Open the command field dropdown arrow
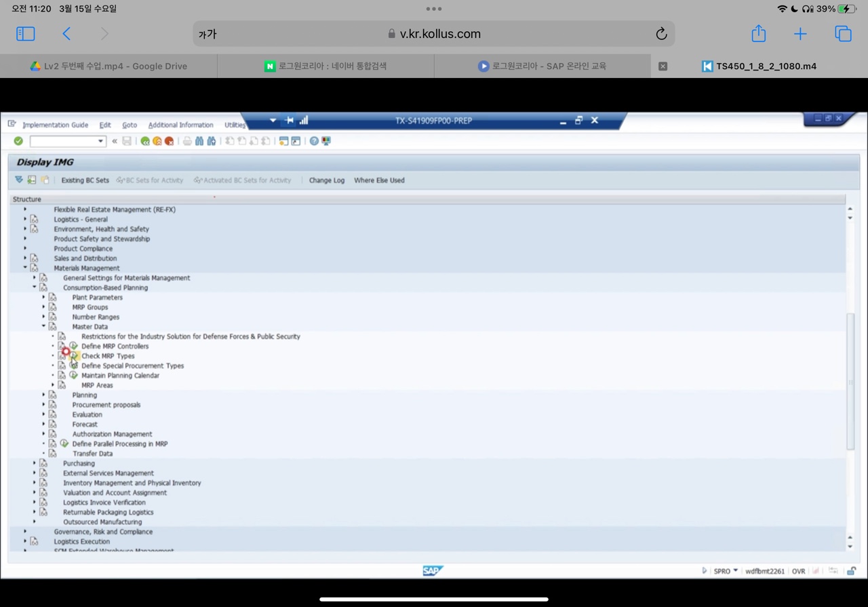Screen dimensions: 868x607 coord(101,141)
